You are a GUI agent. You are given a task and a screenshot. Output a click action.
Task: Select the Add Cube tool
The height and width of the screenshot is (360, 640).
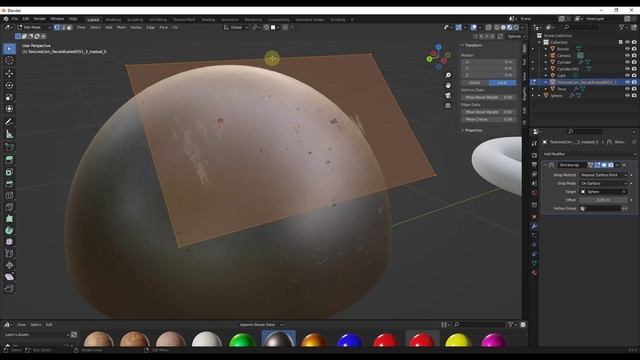point(9,147)
